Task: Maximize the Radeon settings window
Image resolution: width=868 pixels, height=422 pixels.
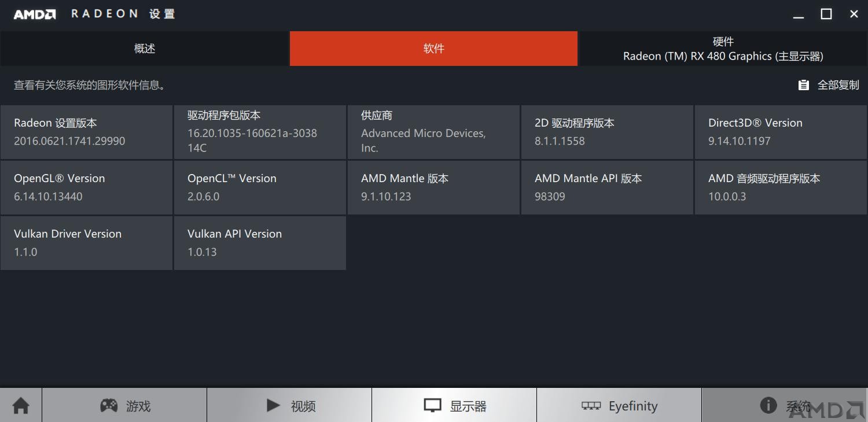Action: (826, 14)
